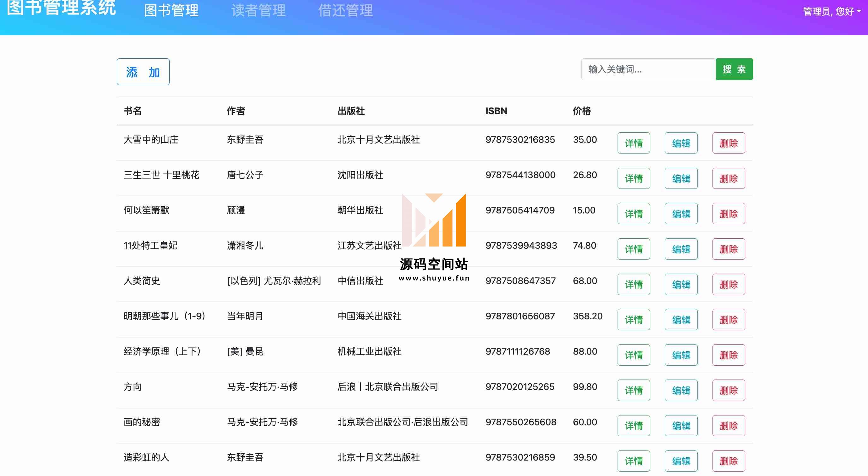The image size is (868, 476).
Task: Open 详情 for 11处特工皇妃
Action: [x=633, y=249]
